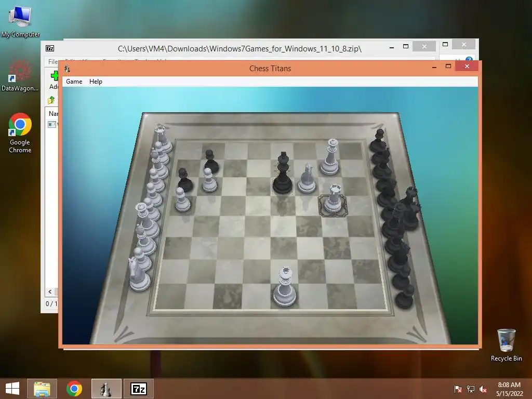Select the white bishop next to the black king
Screen dimensions: 532x399
tap(307, 179)
